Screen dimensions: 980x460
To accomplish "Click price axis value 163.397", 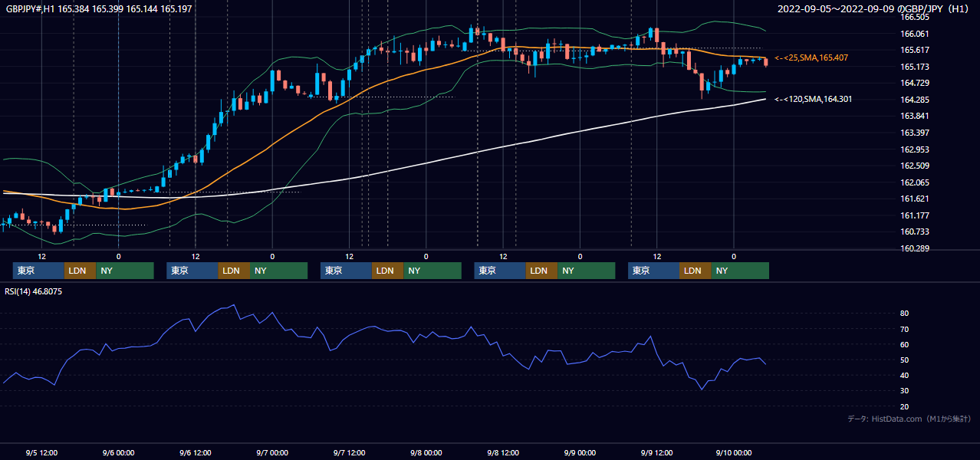I will pos(915,133).
